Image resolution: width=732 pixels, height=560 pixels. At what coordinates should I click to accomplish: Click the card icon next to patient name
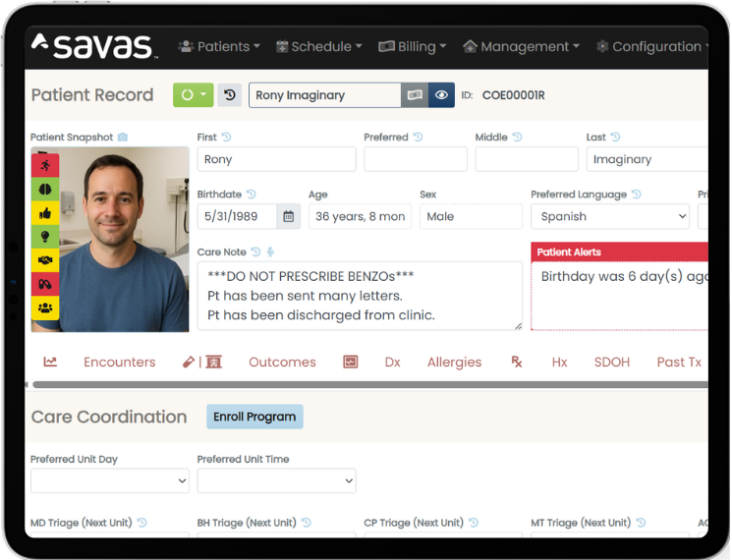pos(415,95)
